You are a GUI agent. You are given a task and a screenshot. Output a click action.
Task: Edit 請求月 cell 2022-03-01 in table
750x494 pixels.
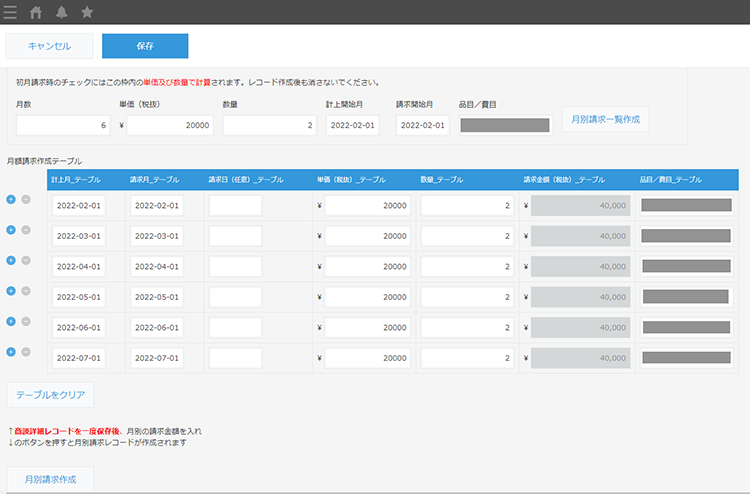157,236
